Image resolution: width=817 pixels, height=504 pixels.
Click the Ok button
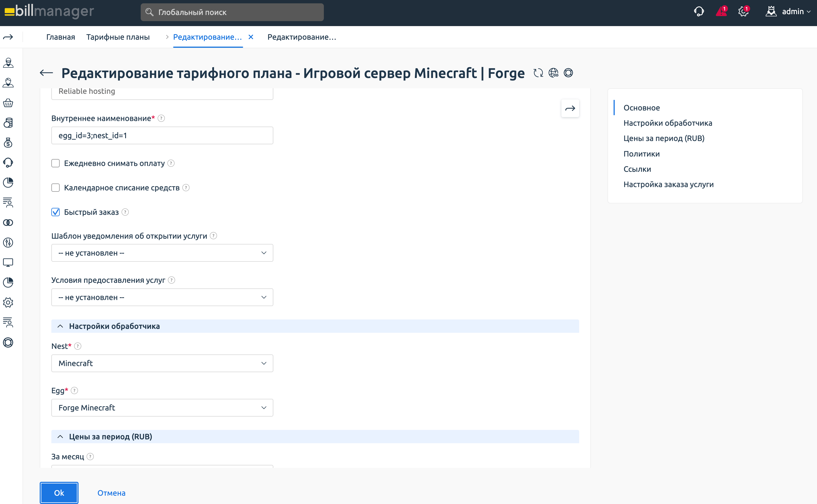pos(59,493)
